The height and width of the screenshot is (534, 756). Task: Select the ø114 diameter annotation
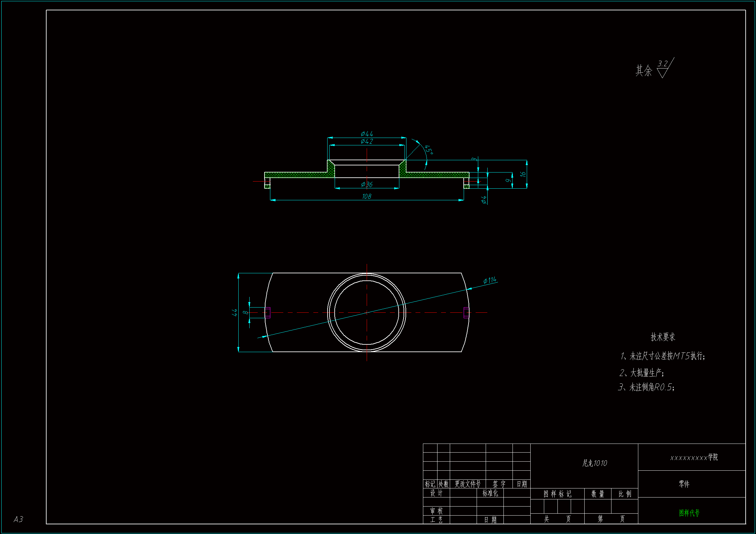click(490, 280)
